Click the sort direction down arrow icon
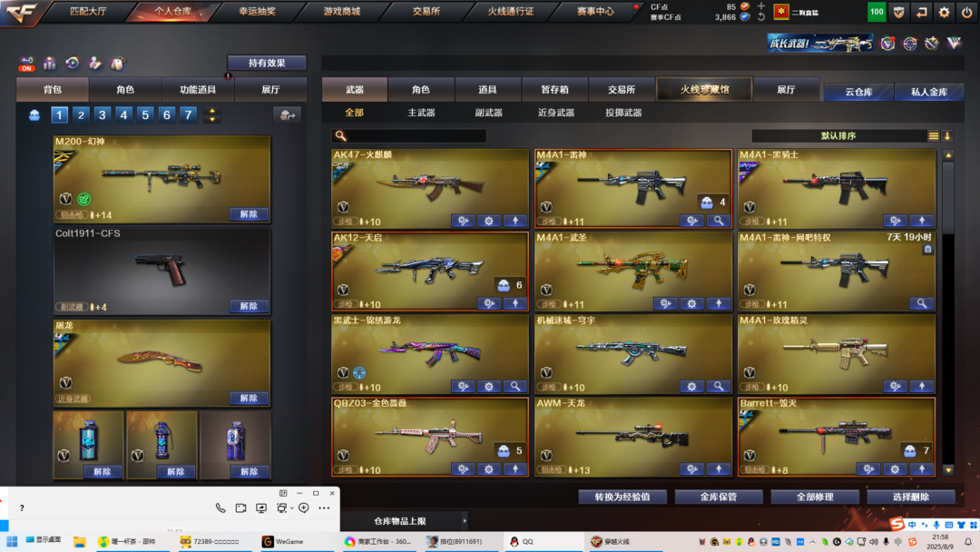Screen dimensions: 980x552 click(x=947, y=135)
